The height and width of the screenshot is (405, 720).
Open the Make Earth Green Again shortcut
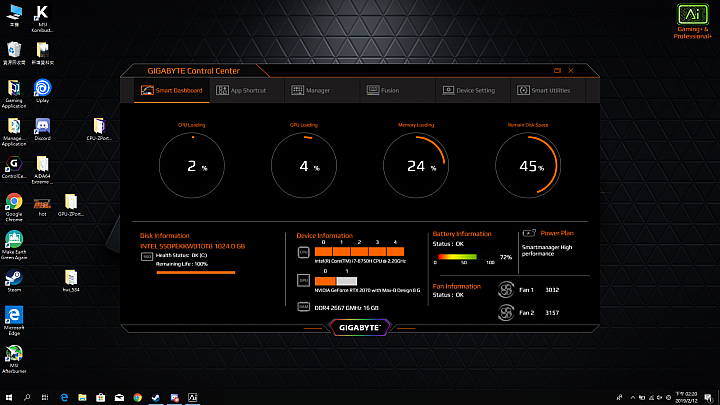[x=14, y=245]
